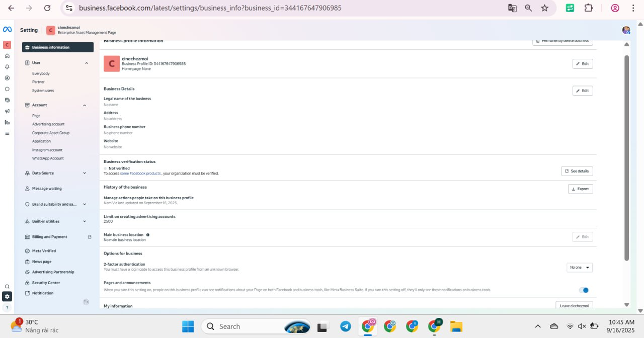Follow the 'some Facebook products' link
Screen dimensions: 644x338
(x=140, y=174)
